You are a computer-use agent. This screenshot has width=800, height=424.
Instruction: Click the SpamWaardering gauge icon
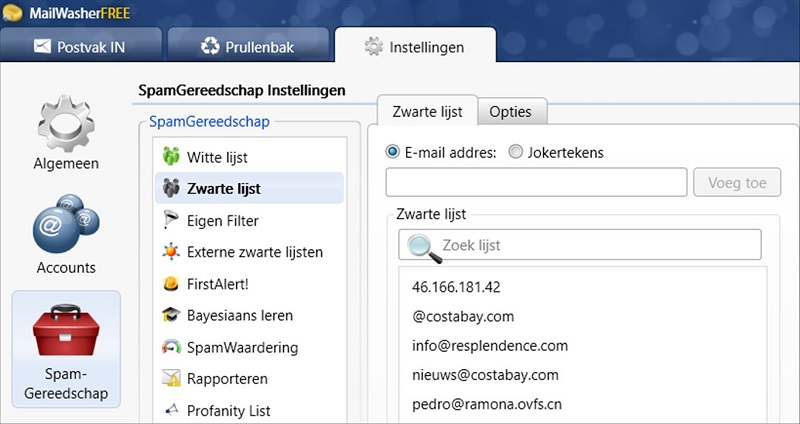pyautogui.click(x=171, y=347)
